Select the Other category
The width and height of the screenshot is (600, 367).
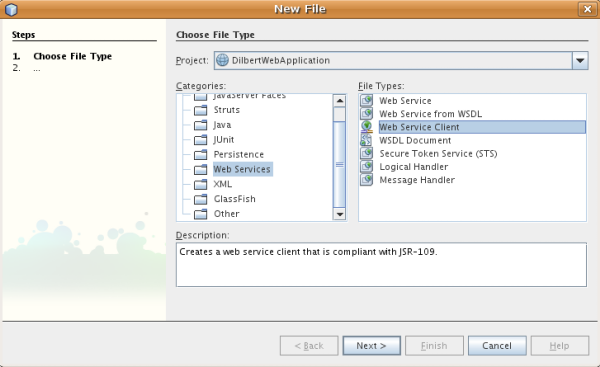(x=227, y=214)
